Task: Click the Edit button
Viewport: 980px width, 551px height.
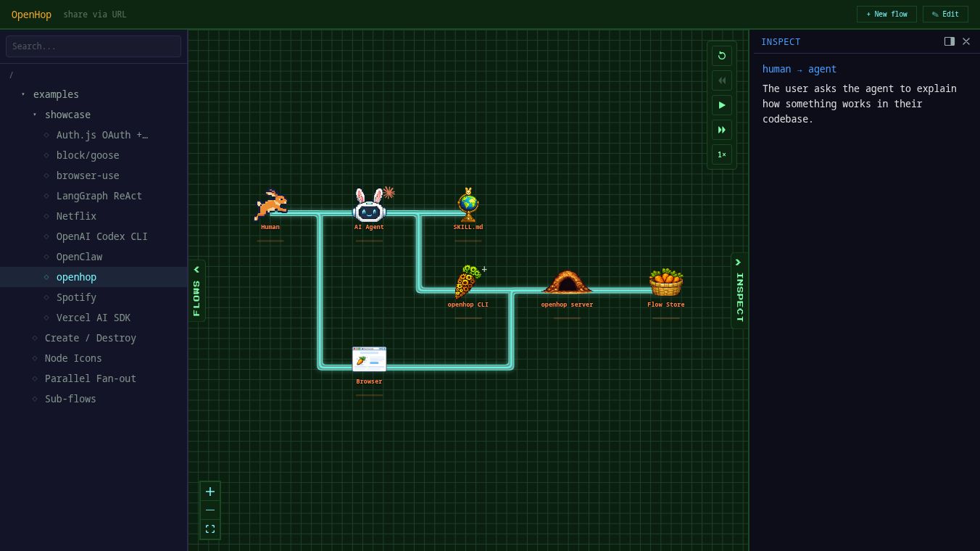Action: point(945,14)
